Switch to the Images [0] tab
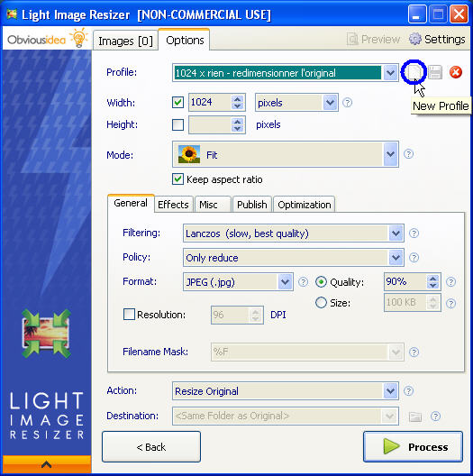 click(x=125, y=41)
